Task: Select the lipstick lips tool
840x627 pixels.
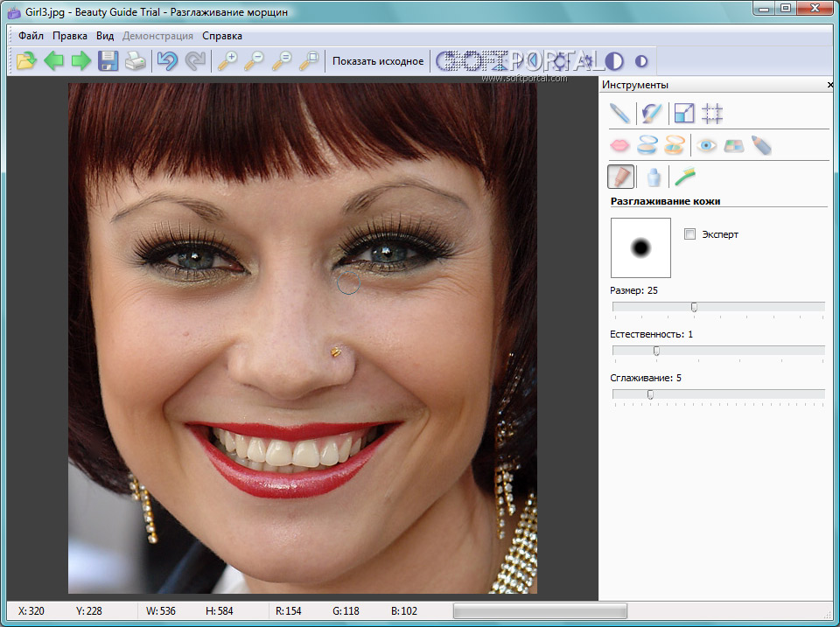Action: pos(619,145)
